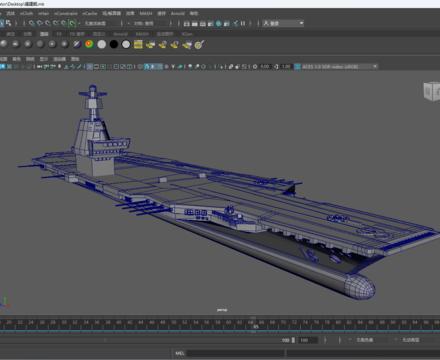This screenshot has height=360, width=440.
Task: Click the Render current frame icon
Action: (195, 23)
